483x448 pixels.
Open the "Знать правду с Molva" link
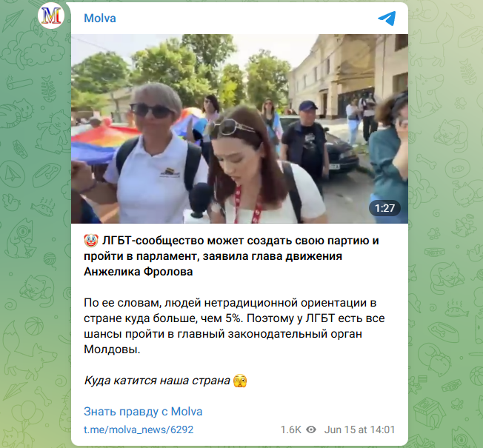(143, 412)
